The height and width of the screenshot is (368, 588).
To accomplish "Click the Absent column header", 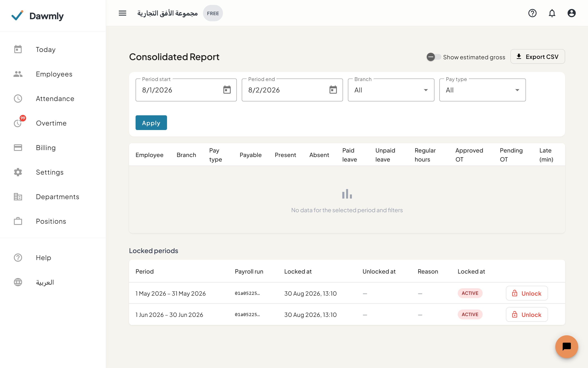I will pos(319,155).
